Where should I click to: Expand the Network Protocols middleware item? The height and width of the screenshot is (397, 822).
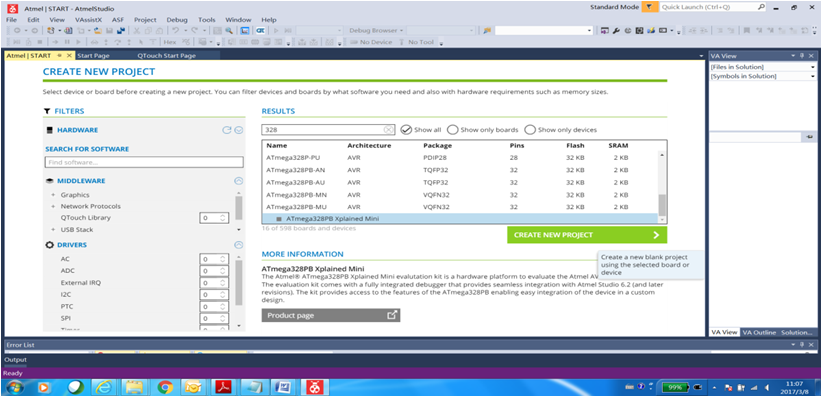53,207
